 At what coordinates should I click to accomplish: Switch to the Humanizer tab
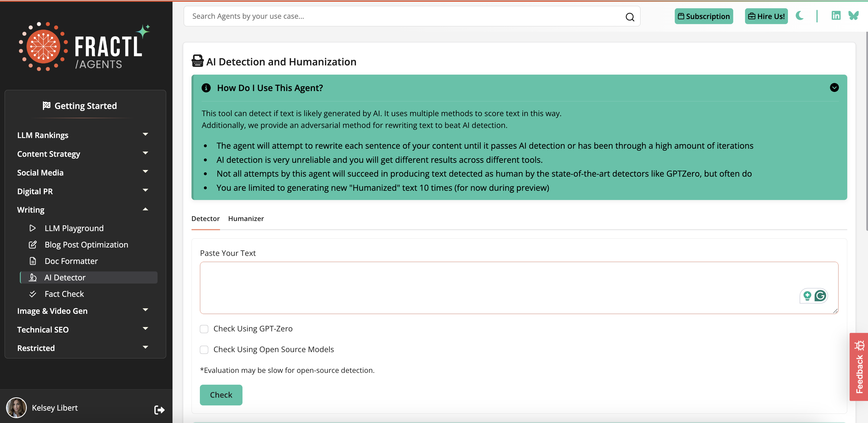246,219
